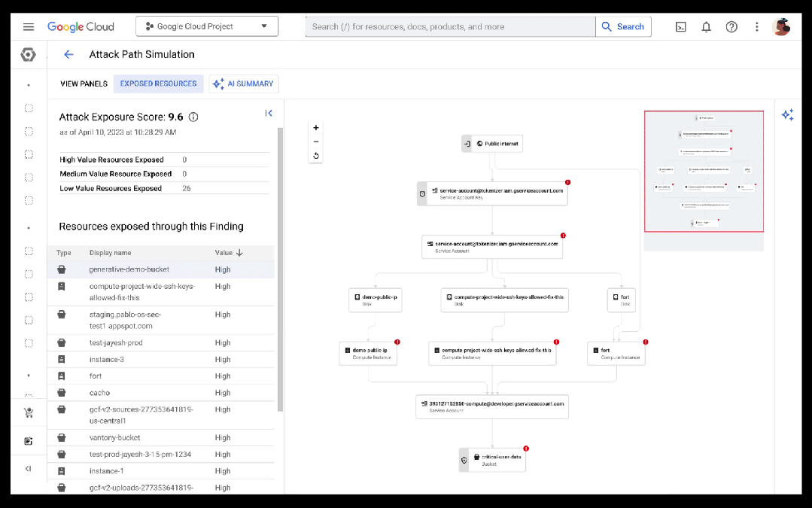Collapse the left sidebar navigation
Viewport: 812px width, 508px height.
click(x=29, y=469)
